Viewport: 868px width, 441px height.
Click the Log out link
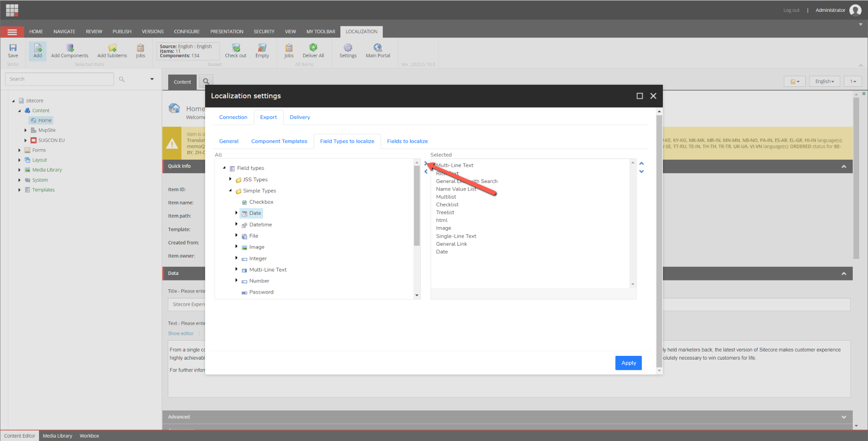[x=791, y=10]
